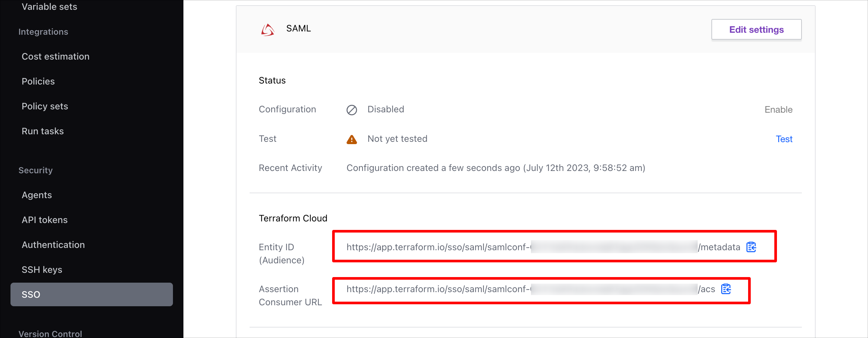
Task: Click the Integrations sidebar section label
Action: click(x=43, y=31)
